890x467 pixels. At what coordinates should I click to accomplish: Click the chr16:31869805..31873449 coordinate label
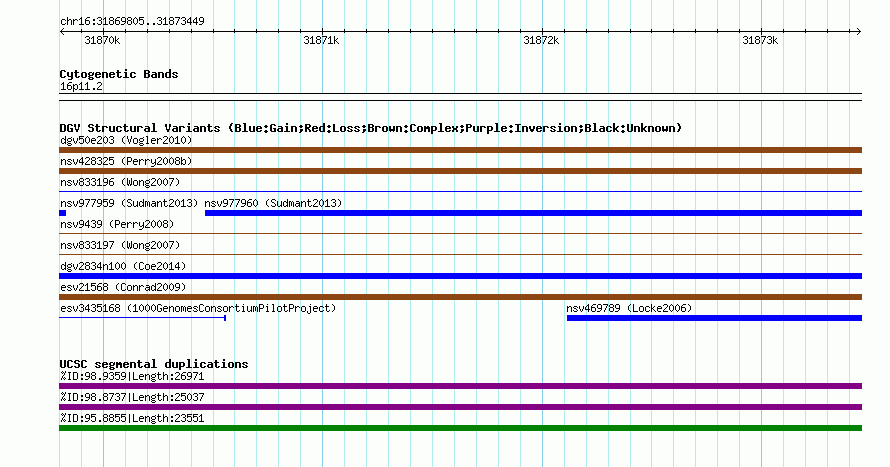point(132,21)
